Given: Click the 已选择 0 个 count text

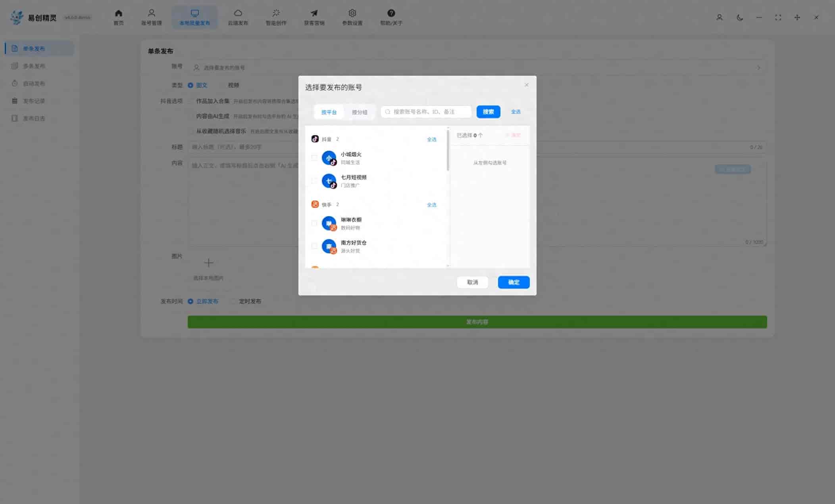Looking at the screenshot, I should click(x=469, y=135).
